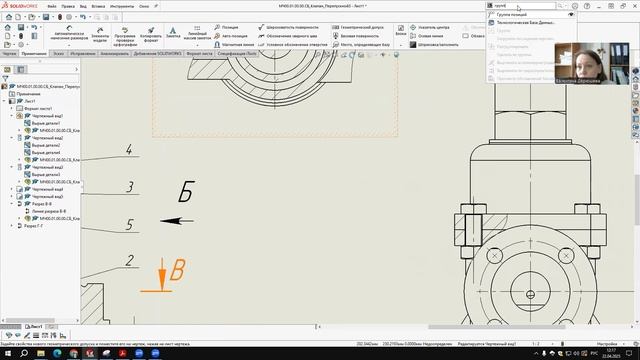Pin the menu bar with pushpin icon
The height and width of the screenshot is (360, 640).
pos(156,6)
